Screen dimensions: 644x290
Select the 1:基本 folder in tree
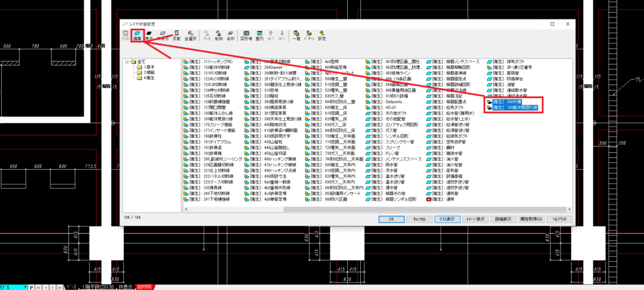[x=148, y=67]
